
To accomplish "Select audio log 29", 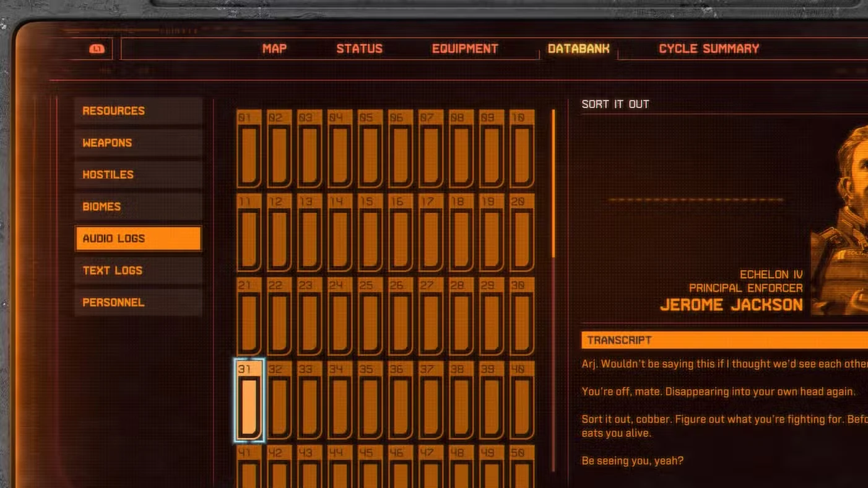I will [492, 316].
